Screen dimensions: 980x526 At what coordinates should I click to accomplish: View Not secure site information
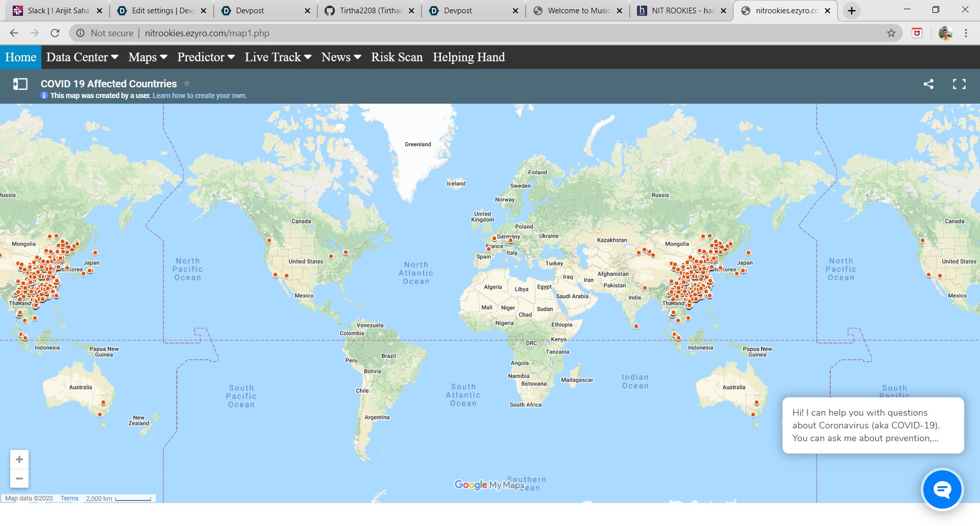105,33
